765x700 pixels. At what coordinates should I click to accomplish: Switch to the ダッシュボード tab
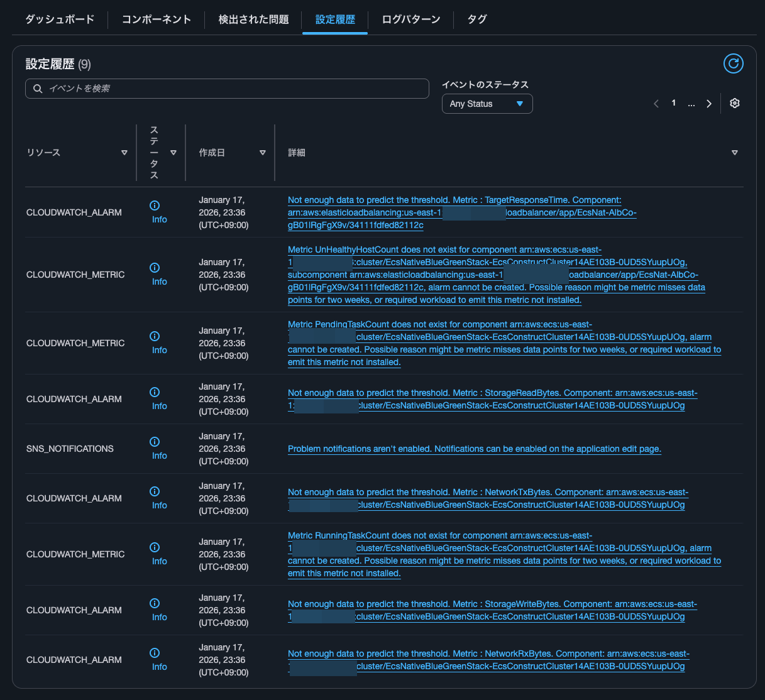60,19
